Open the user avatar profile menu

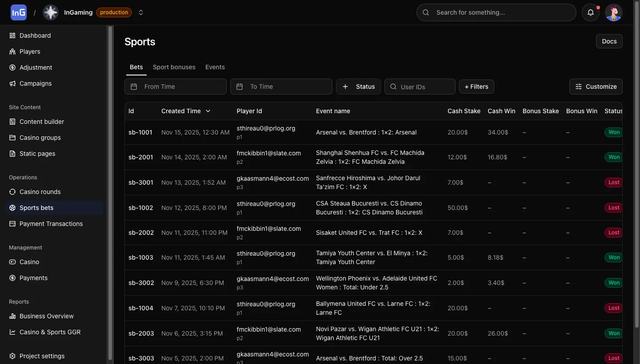(614, 12)
